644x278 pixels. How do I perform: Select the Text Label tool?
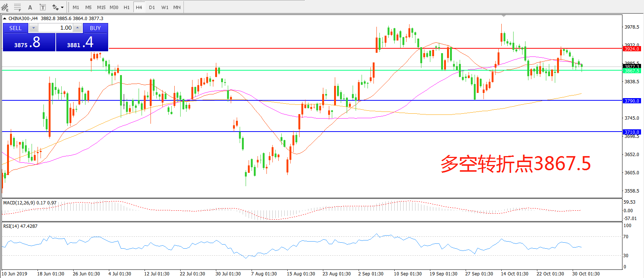tap(43, 7)
